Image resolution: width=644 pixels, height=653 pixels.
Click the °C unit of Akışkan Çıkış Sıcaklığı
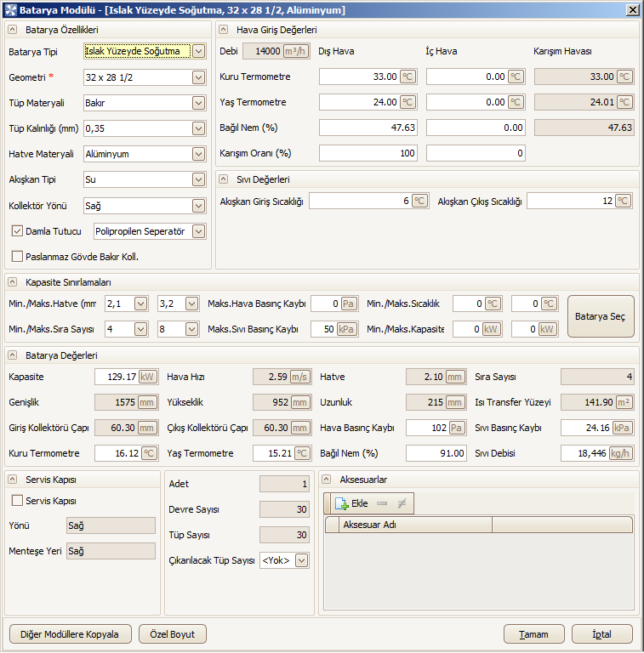pyautogui.click(x=624, y=202)
